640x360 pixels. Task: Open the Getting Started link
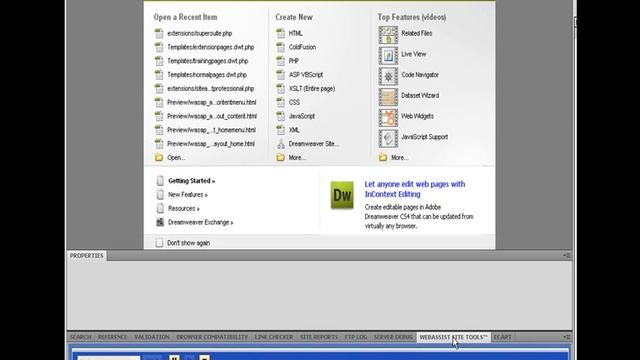click(191, 181)
